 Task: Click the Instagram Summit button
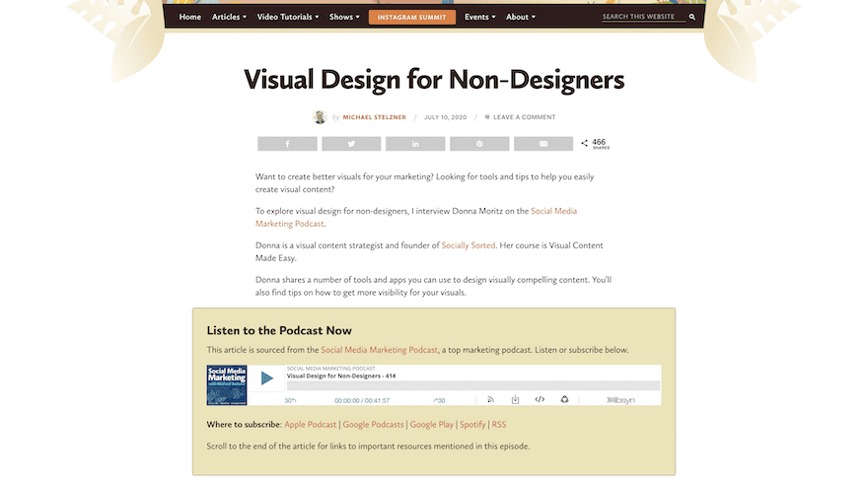(x=411, y=17)
